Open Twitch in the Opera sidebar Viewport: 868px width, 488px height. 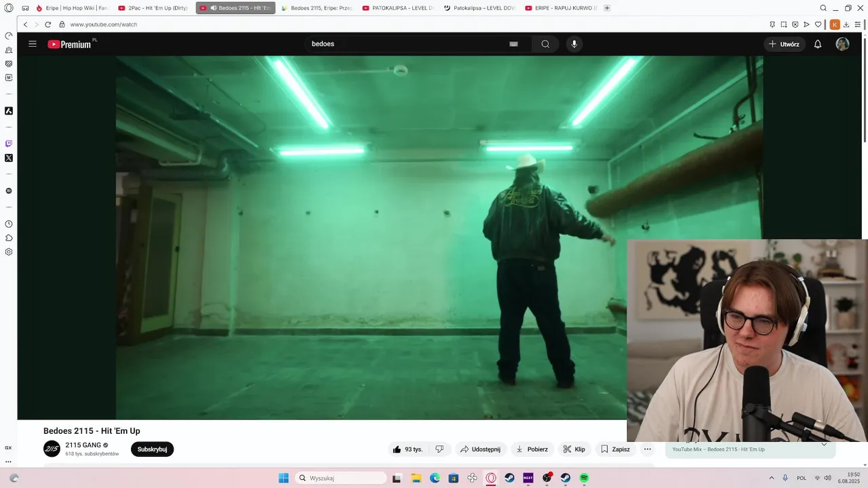9,144
